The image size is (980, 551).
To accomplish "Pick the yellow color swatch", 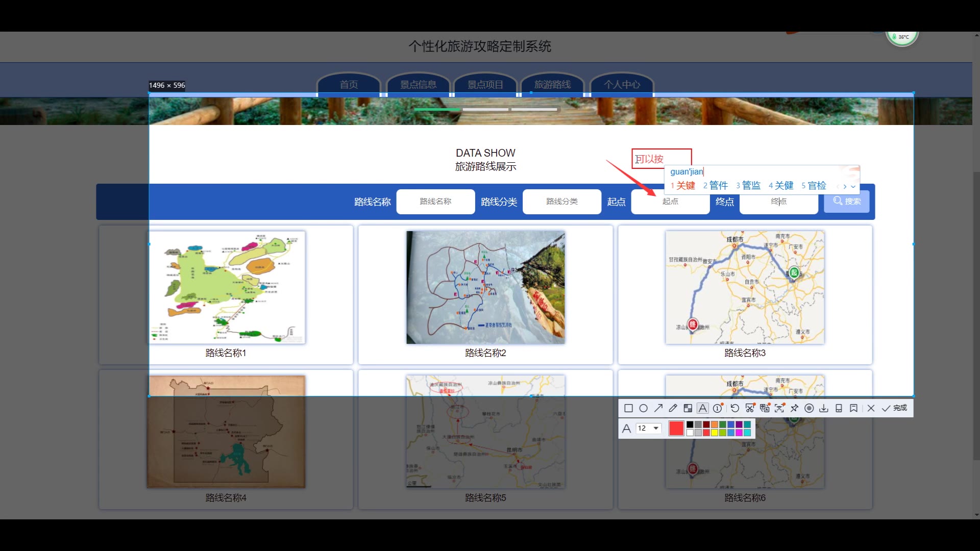I will point(715,433).
